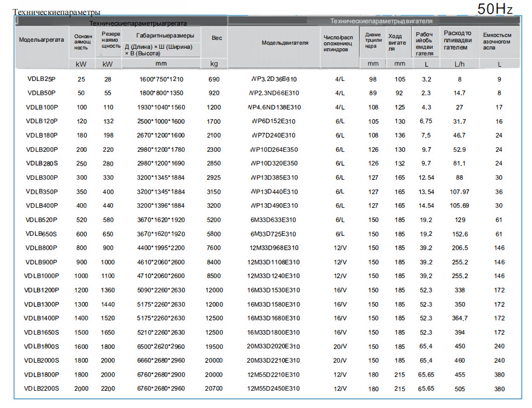This screenshot has width=532, height=408.
Task: Click the '50Hz' label at top right
Action: click(495, 9)
